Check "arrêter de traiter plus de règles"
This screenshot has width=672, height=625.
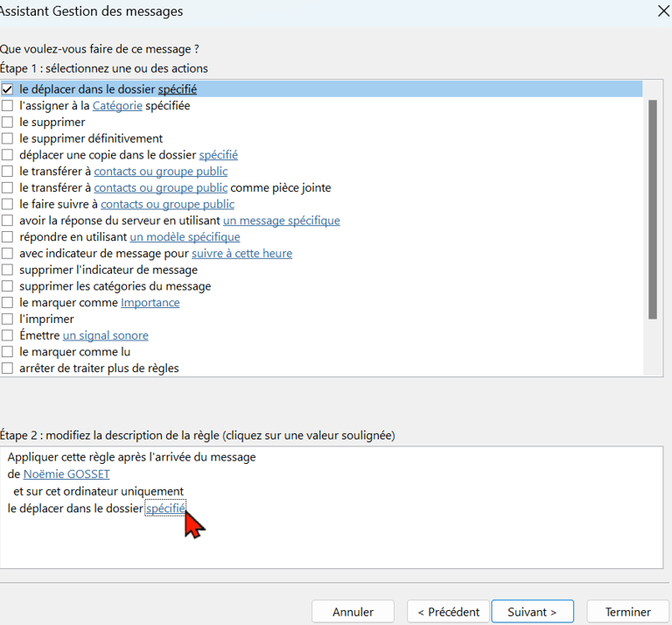click(7, 369)
